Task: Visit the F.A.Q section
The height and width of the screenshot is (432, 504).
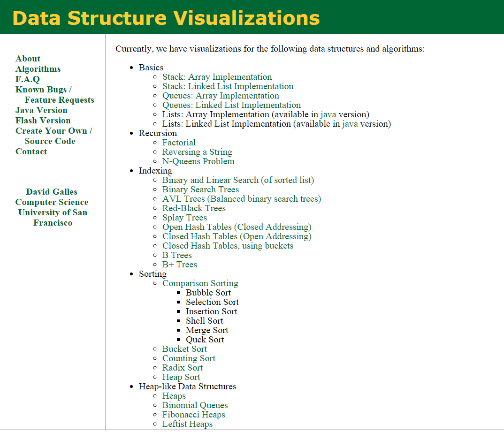Action: point(27,79)
